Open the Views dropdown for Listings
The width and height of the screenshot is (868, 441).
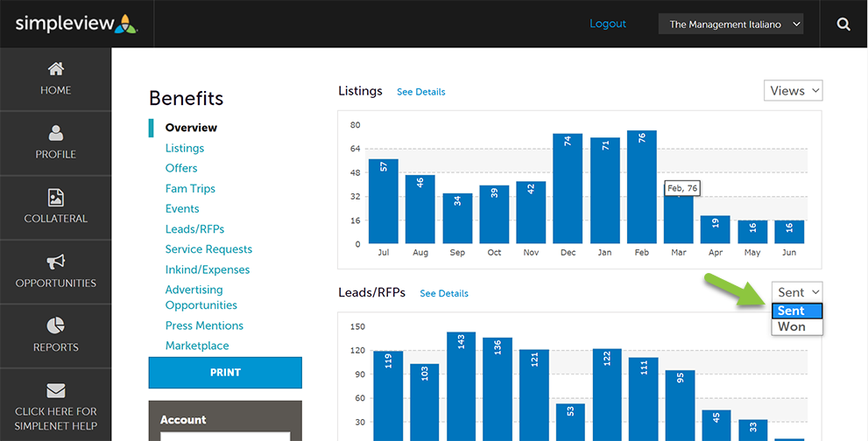pyautogui.click(x=794, y=91)
